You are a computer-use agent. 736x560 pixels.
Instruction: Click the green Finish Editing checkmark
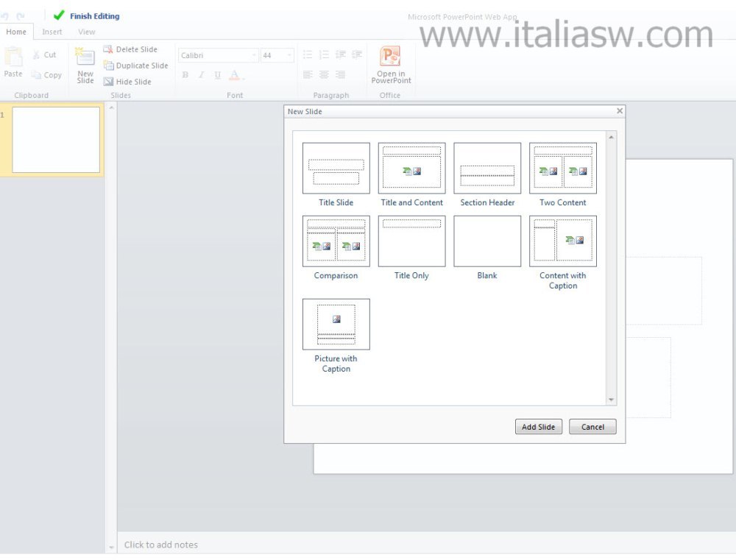(x=59, y=15)
